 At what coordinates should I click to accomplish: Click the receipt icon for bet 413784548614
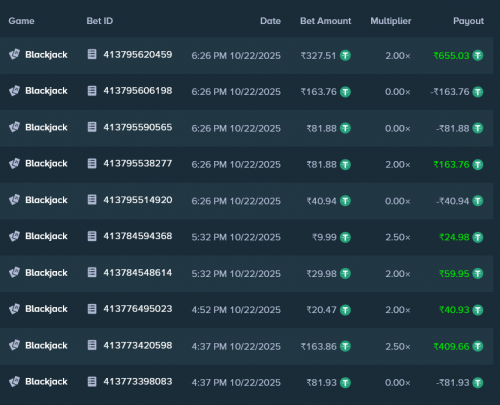pos(92,272)
